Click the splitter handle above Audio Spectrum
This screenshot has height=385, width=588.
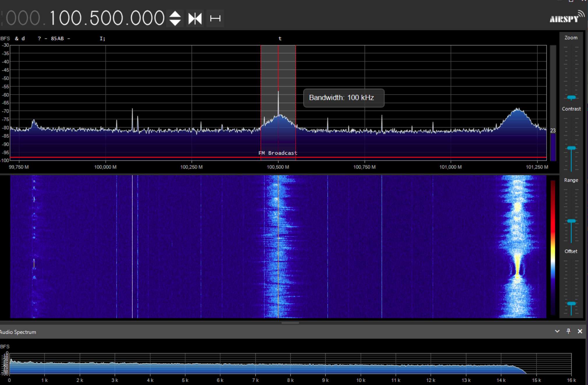point(290,323)
